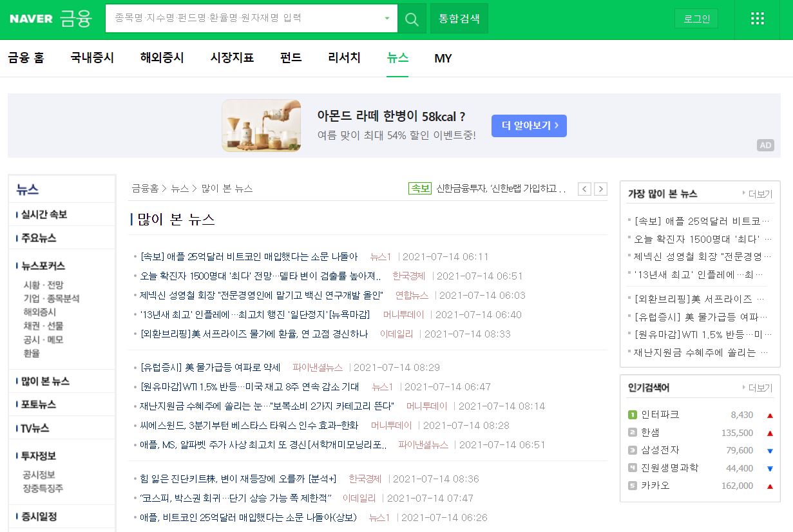The image size is (793, 532).
Task: Show next breaking news with right arrow
Action: (600, 189)
